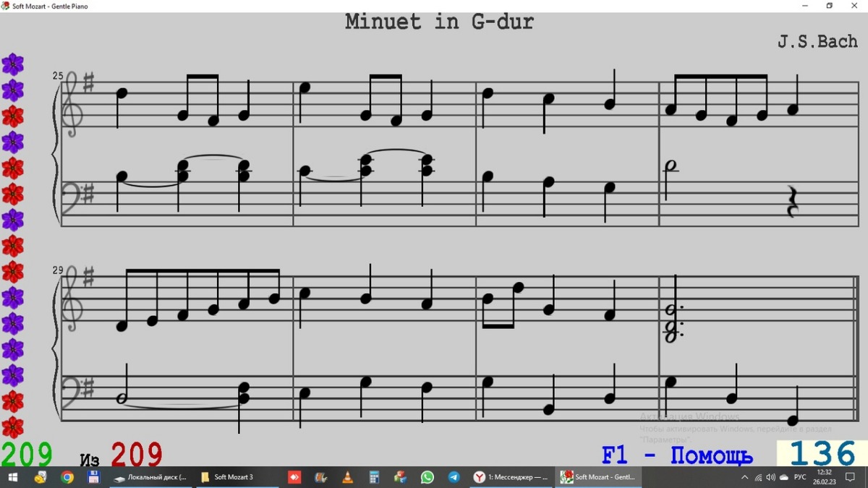Click the bottom red flower in left column

[12, 427]
